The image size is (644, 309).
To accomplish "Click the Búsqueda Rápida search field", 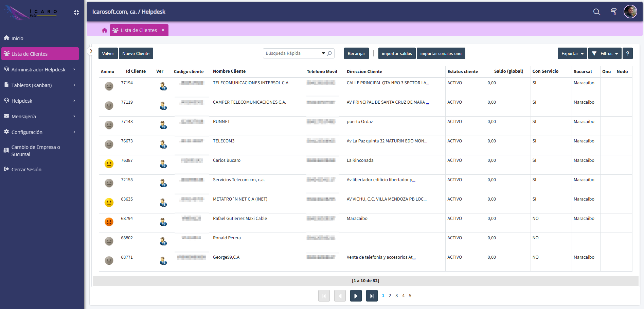I will pyautogui.click(x=292, y=53).
